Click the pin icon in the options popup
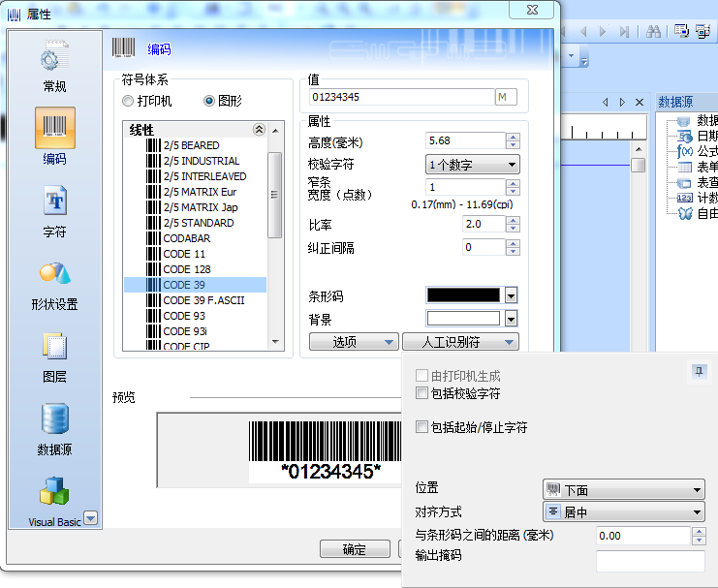Image resolution: width=718 pixels, height=588 pixels. pos(699,371)
